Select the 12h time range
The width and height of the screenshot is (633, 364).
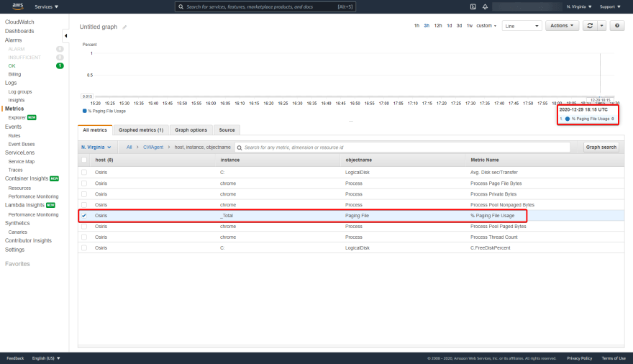click(438, 25)
